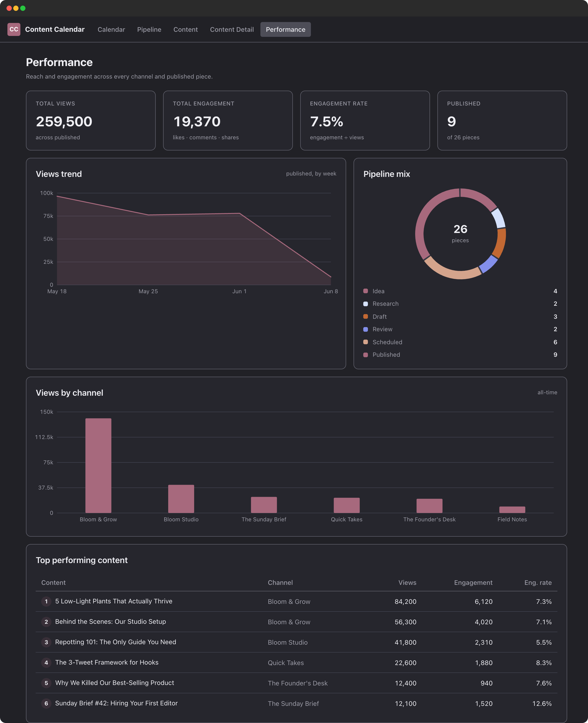Open 'Sunday Brief #42: Hiring Your First Editor'
The height and width of the screenshot is (723, 588).
point(116,703)
